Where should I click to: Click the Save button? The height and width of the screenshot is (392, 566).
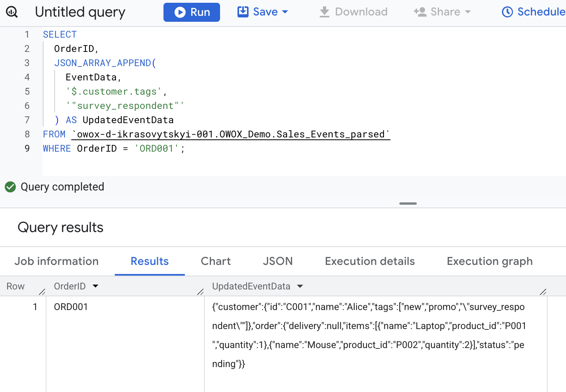click(262, 12)
